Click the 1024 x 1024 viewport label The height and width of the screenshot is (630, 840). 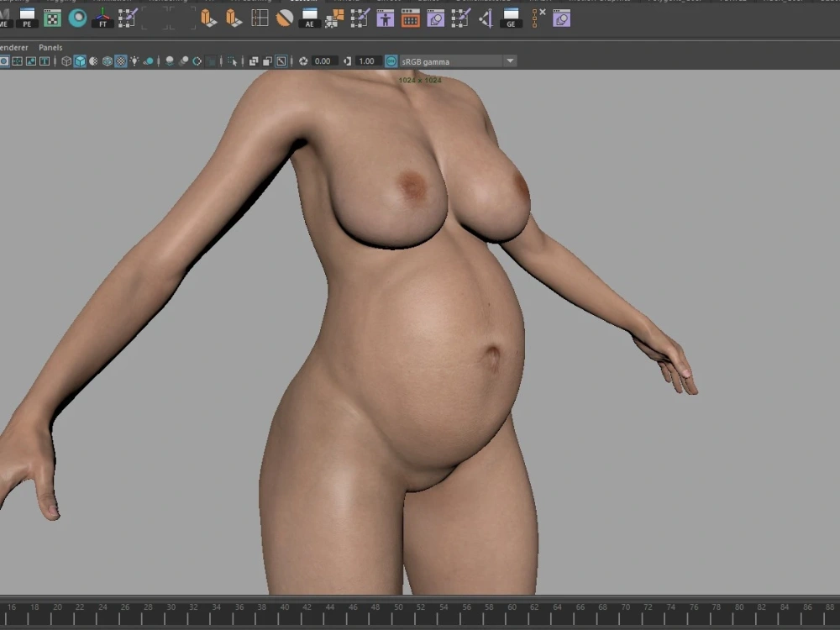pos(420,80)
